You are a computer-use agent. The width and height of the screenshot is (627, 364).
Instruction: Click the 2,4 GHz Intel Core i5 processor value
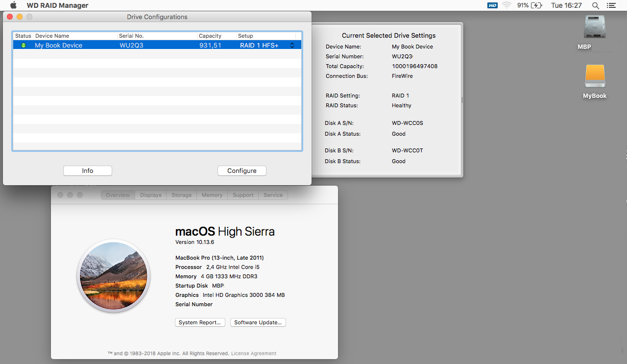(x=232, y=267)
